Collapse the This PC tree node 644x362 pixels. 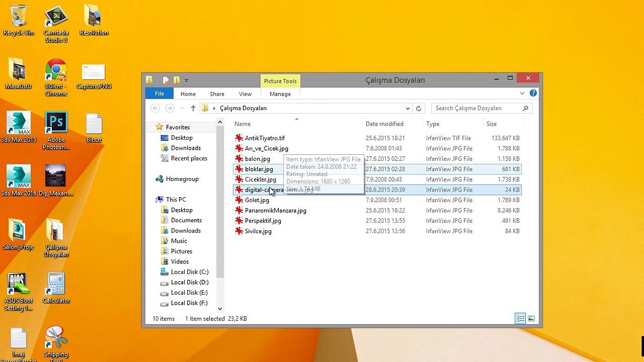point(153,200)
